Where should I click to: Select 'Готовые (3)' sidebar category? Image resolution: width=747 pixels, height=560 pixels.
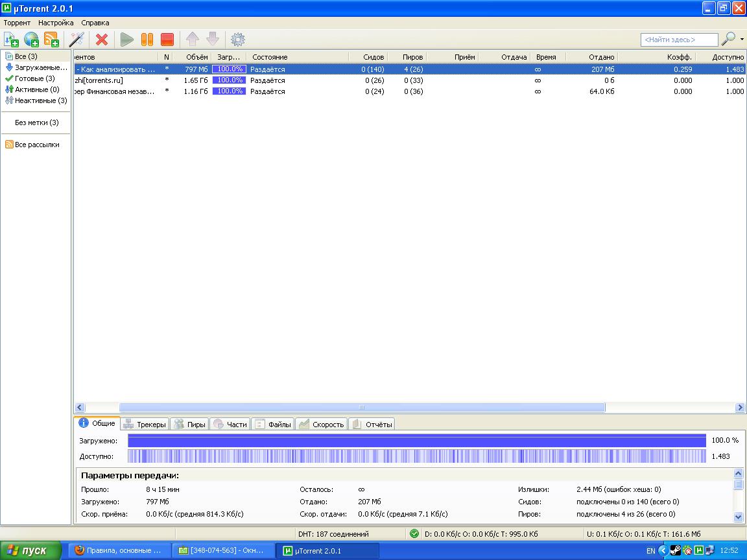point(30,78)
